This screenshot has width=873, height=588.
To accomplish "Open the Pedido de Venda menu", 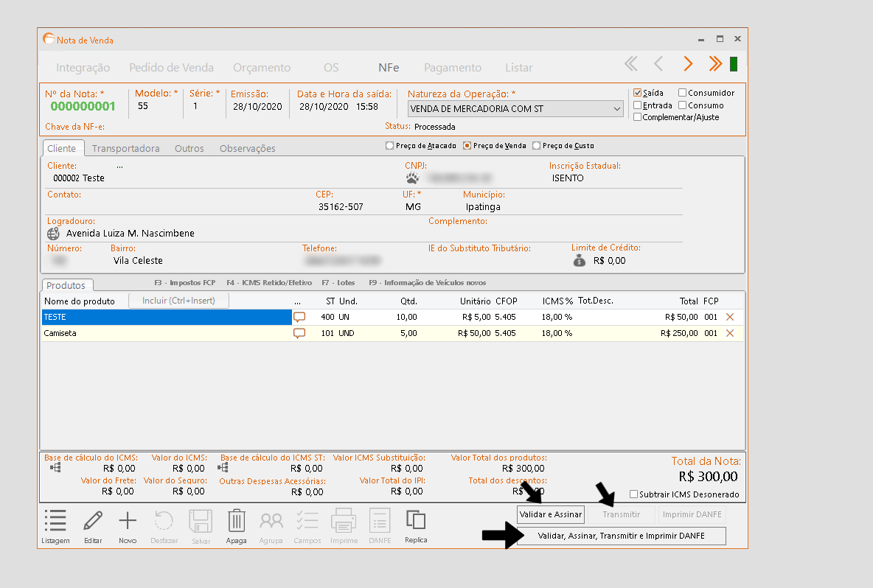I will coord(172,67).
